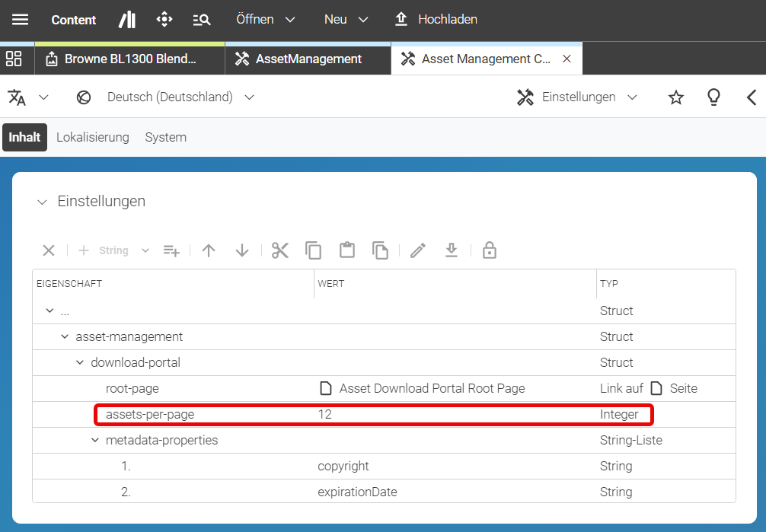Switch to the AssetManagement tab
This screenshot has height=532, width=766.
(x=308, y=59)
